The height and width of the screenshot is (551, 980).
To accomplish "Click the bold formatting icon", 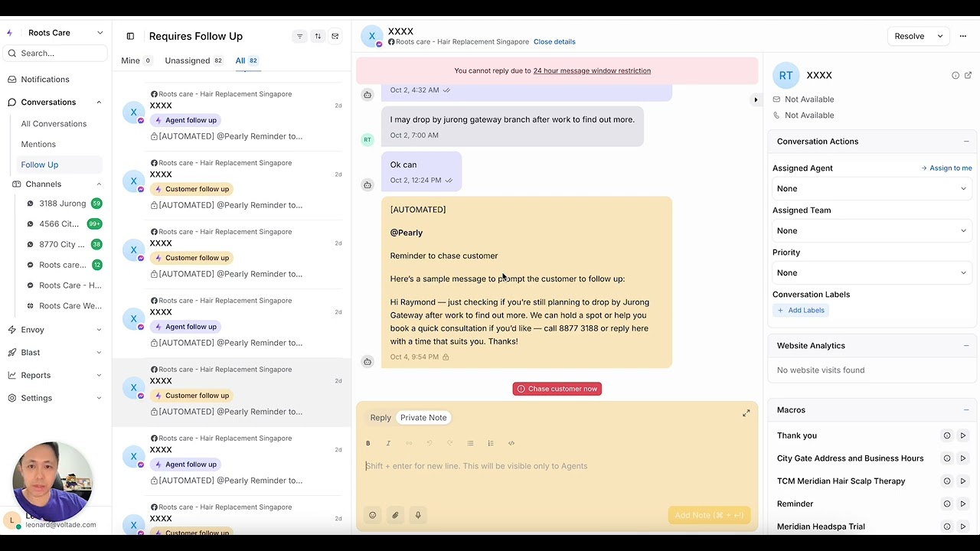I will point(368,443).
